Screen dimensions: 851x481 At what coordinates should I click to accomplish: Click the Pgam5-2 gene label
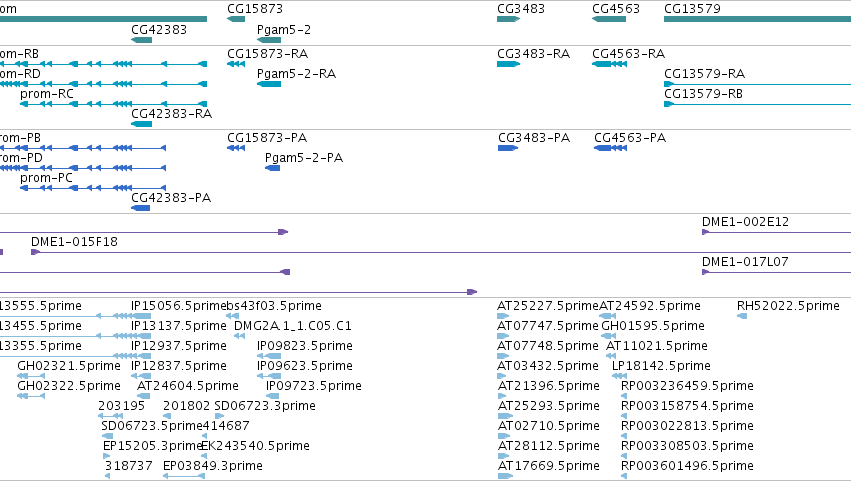pos(284,30)
